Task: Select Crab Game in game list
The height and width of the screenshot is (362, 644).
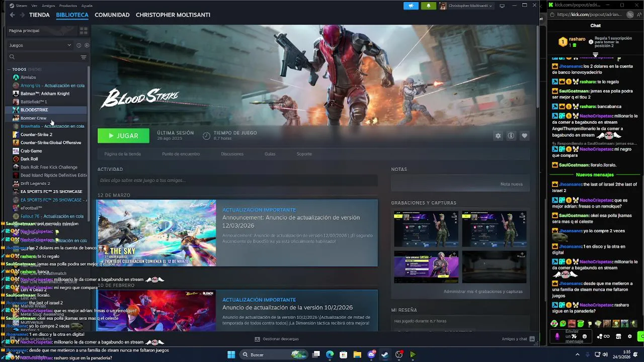Action: (31, 151)
